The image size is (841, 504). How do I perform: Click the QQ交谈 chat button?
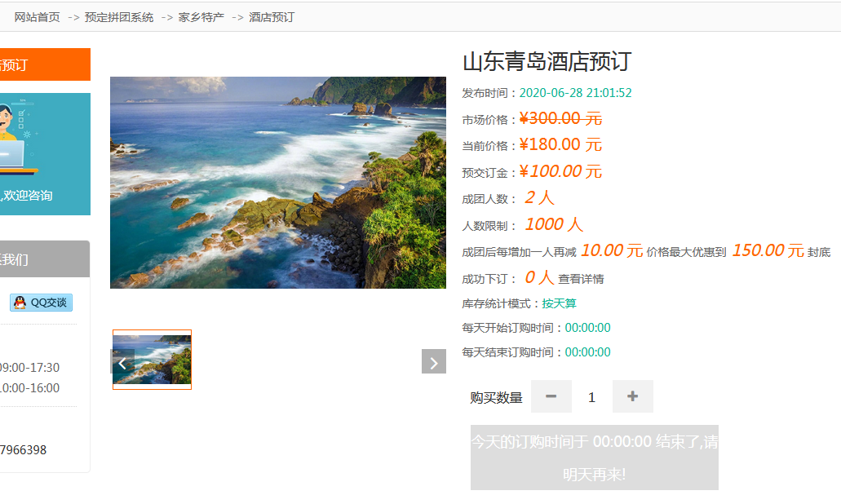pyautogui.click(x=42, y=303)
